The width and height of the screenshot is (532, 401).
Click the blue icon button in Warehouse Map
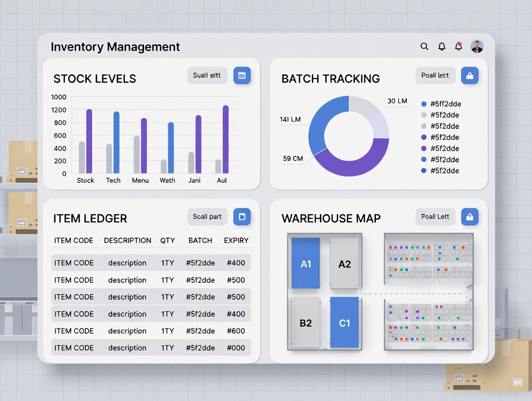coord(469,217)
